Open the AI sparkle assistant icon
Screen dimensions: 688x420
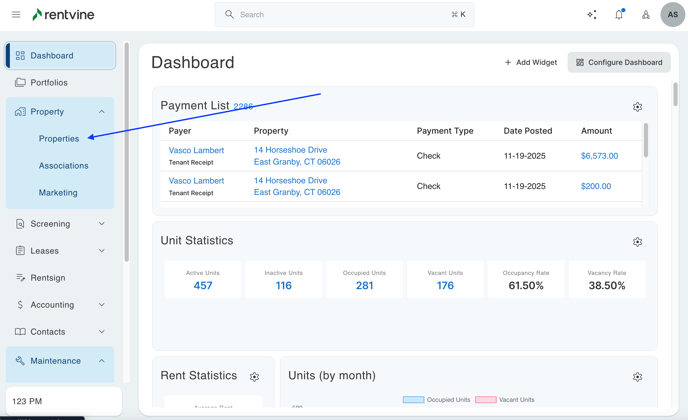[x=592, y=15]
